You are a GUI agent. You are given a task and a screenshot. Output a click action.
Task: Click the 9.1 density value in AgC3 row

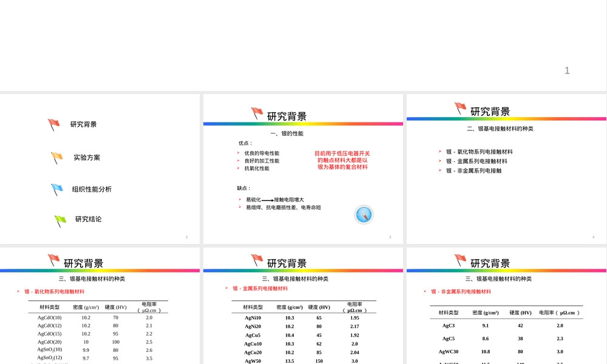(x=486, y=326)
